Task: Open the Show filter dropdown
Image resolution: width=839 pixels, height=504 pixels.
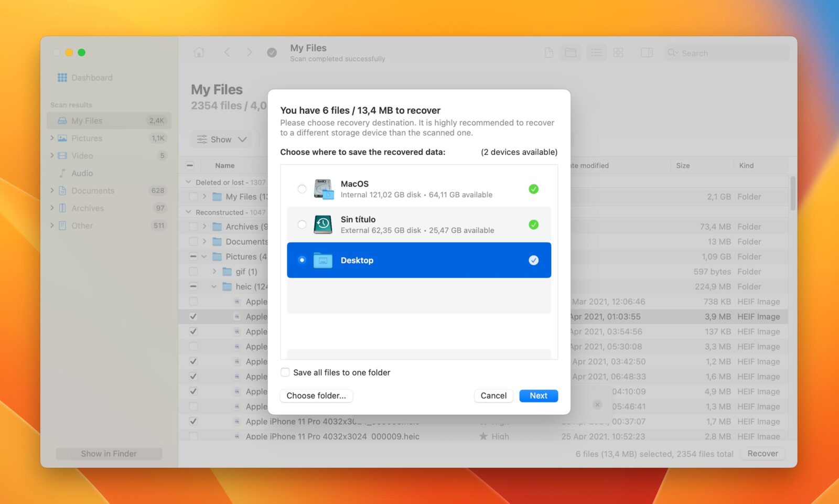Action: tap(221, 139)
